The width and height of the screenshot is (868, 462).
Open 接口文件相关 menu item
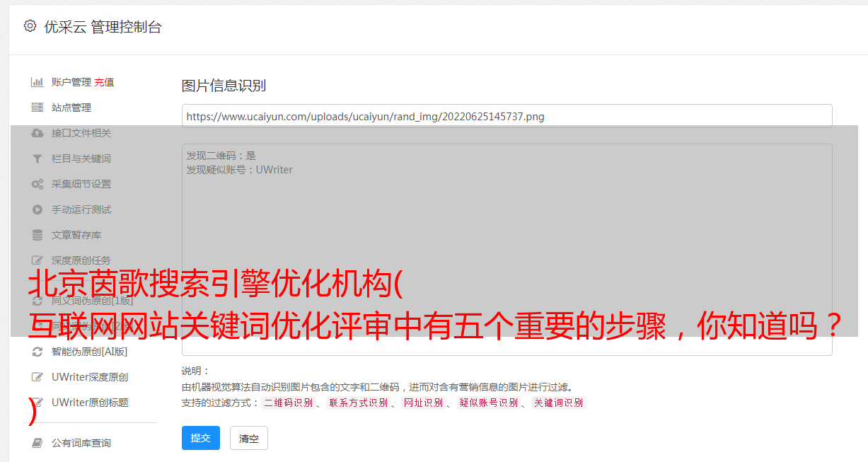tap(81, 133)
